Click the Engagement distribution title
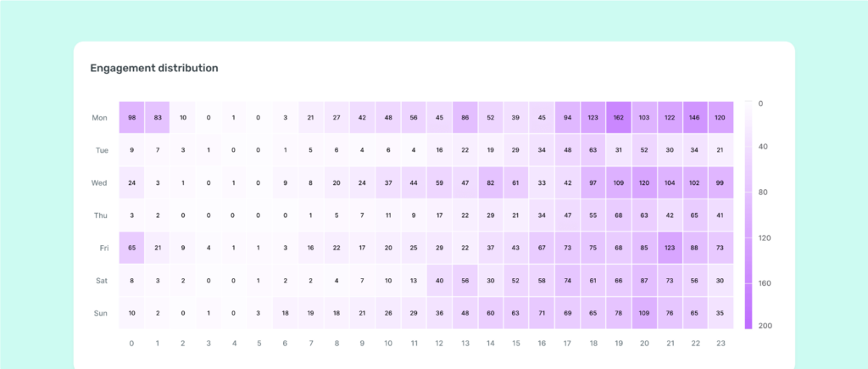The height and width of the screenshot is (369, 868). 154,68
